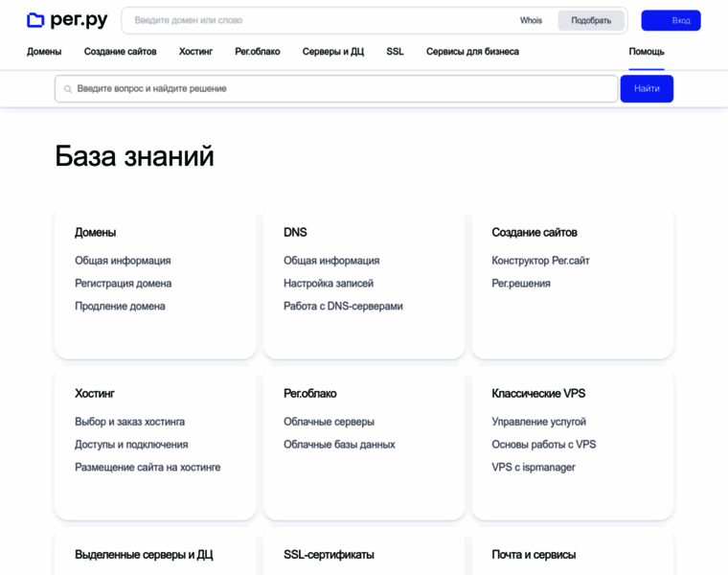Open Облачные серверы section
This screenshot has height=575, width=728.
(329, 422)
